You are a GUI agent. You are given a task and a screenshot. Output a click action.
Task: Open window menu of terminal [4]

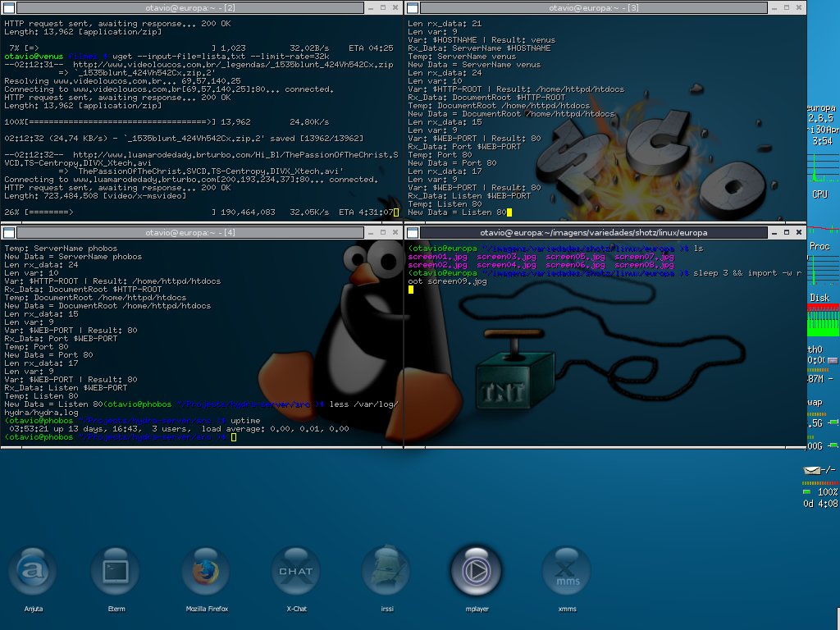pos(7,232)
